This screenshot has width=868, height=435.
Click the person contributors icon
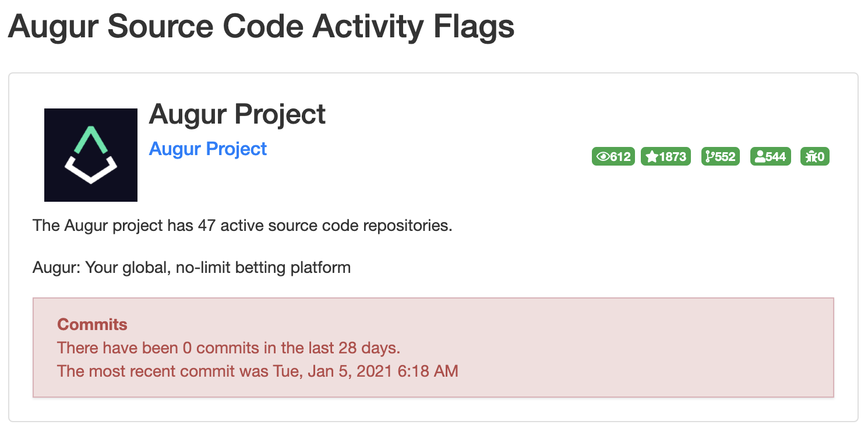click(760, 157)
